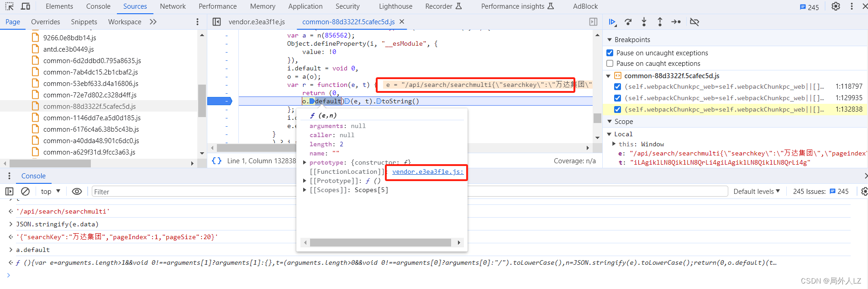This screenshot has height=289, width=868.
Task: Open the Lighthouse tab
Action: coord(395,6)
